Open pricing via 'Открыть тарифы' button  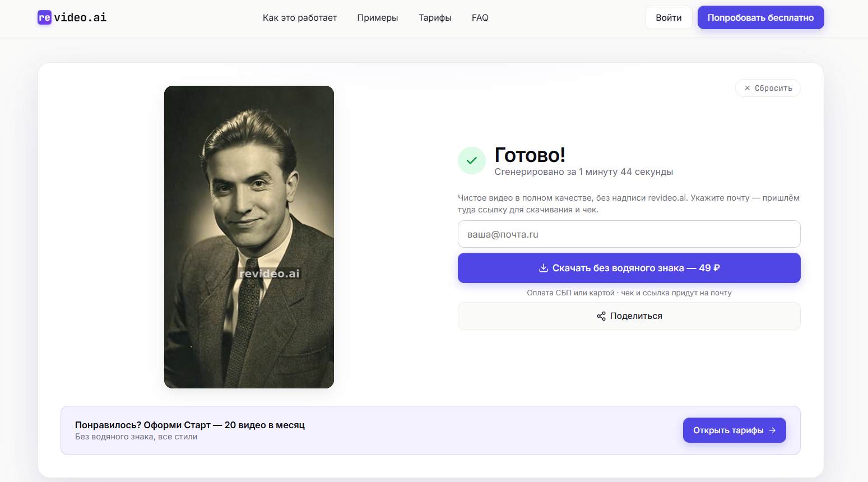[x=734, y=430]
